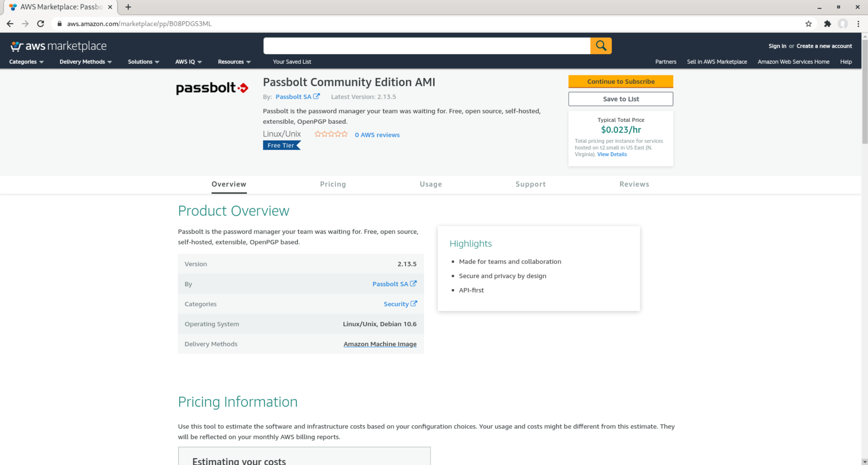Go back using browser back arrow
Image resolution: width=868 pixels, height=465 pixels.
[x=10, y=23]
